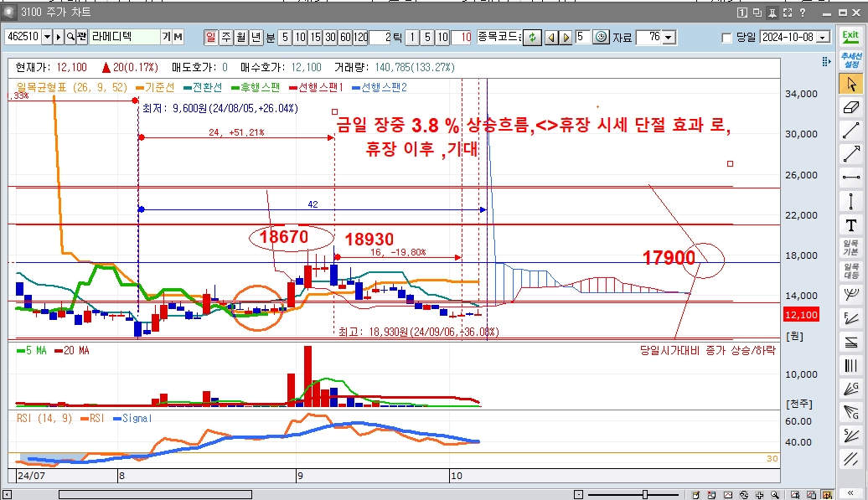Toggle the 기 button next to stock name
The width and height of the screenshot is (868, 500).
coord(166,37)
